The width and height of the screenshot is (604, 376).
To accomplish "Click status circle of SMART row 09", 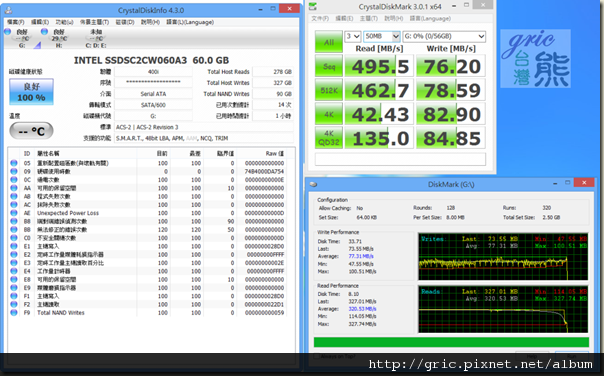I will pos(14,171).
